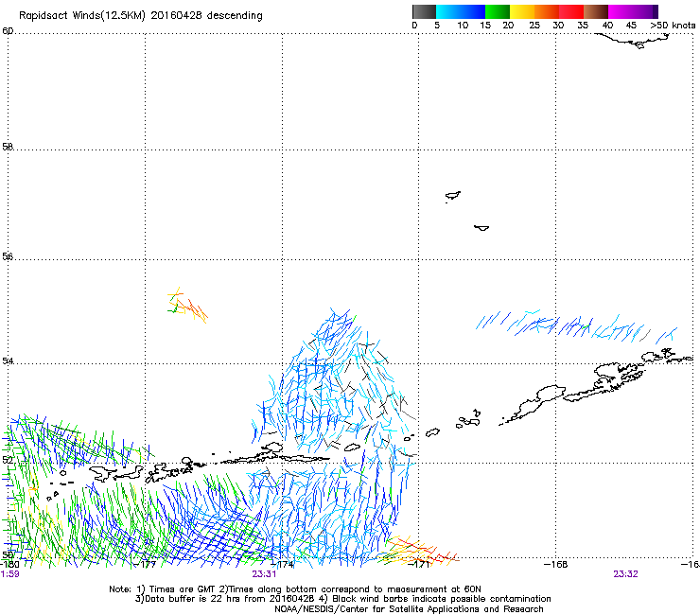Image resolution: width=700 pixels, height=615 pixels.
Task: Select the green 15-20 knots legend segment
Action: coord(498,11)
